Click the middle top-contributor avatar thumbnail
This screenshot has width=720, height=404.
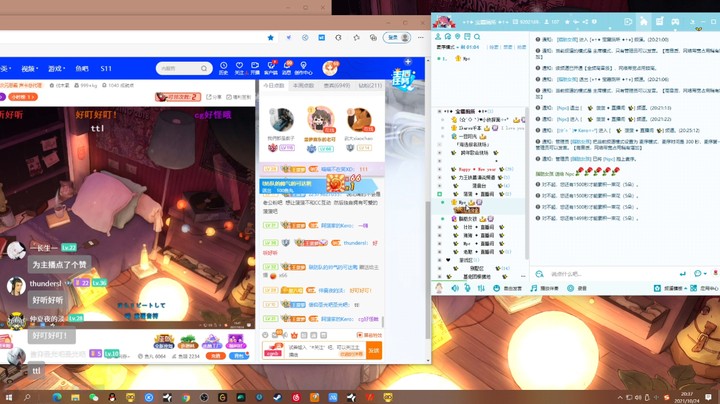point(321,120)
